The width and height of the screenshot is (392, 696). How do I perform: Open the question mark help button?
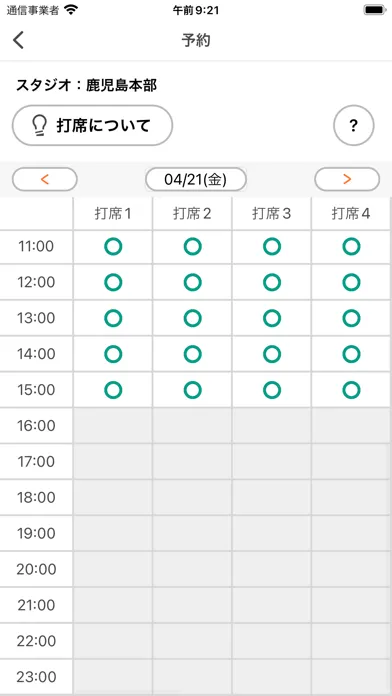(353, 126)
